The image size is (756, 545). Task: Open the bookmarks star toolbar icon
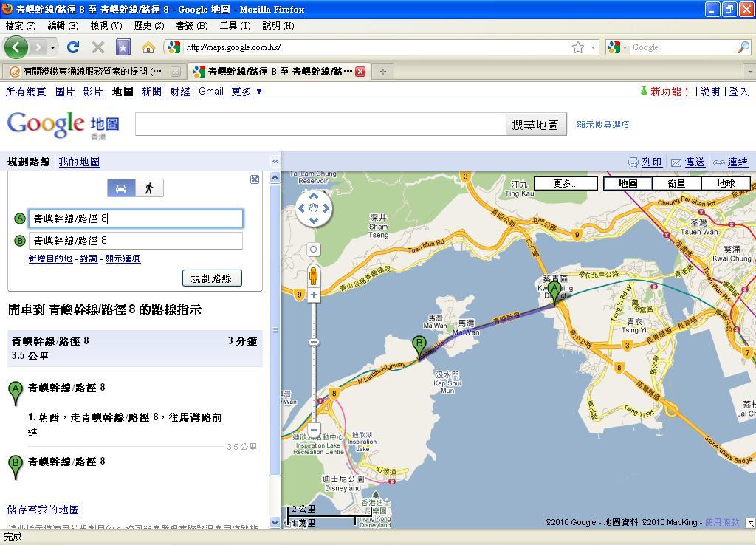coord(123,47)
